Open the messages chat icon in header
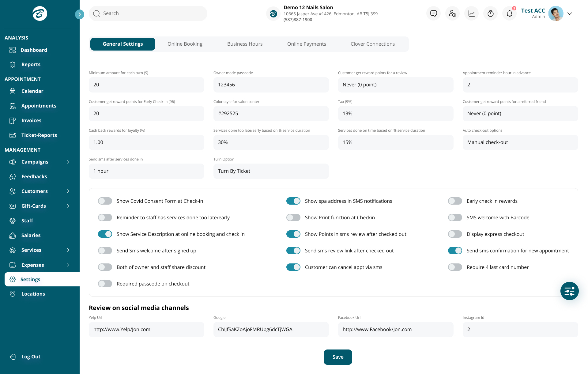The width and height of the screenshot is (588, 374). click(433, 13)
